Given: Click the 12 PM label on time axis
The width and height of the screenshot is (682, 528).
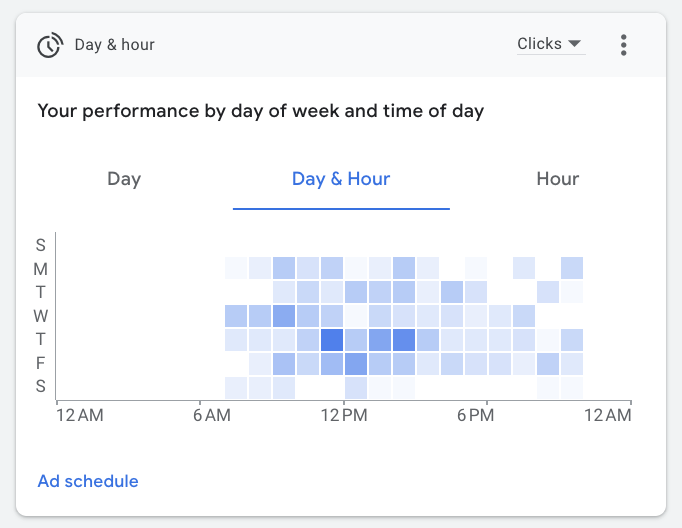Looking at the screenshot, I should [343, 414].
